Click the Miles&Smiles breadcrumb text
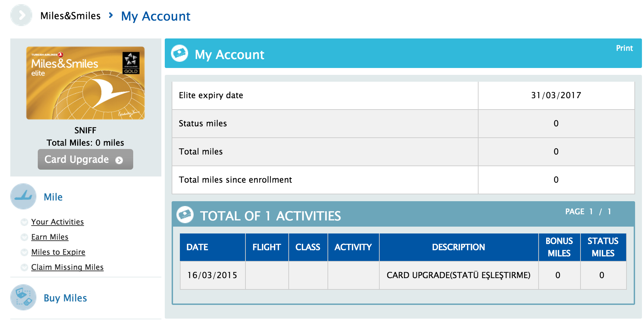This screenshot has width=644, height=320. pos(70,16)
